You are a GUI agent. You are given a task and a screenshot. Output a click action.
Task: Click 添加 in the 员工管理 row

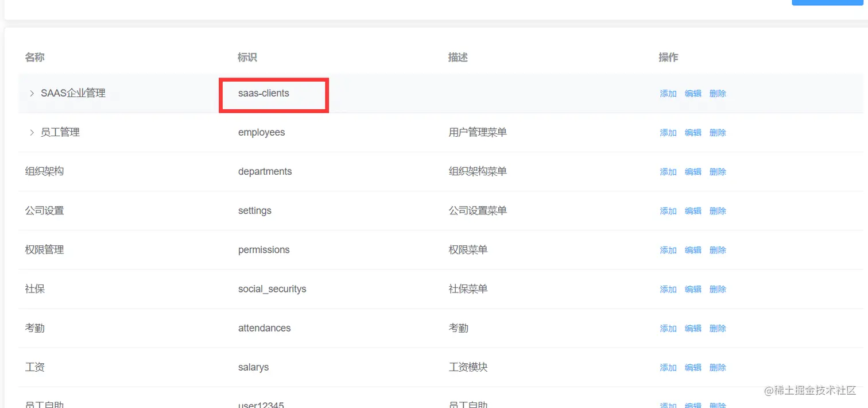click(668, 133)
